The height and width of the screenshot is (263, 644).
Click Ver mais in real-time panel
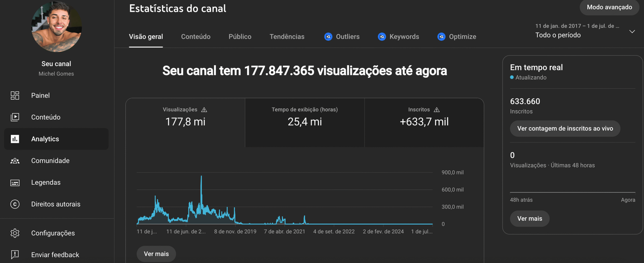point(530,219)
